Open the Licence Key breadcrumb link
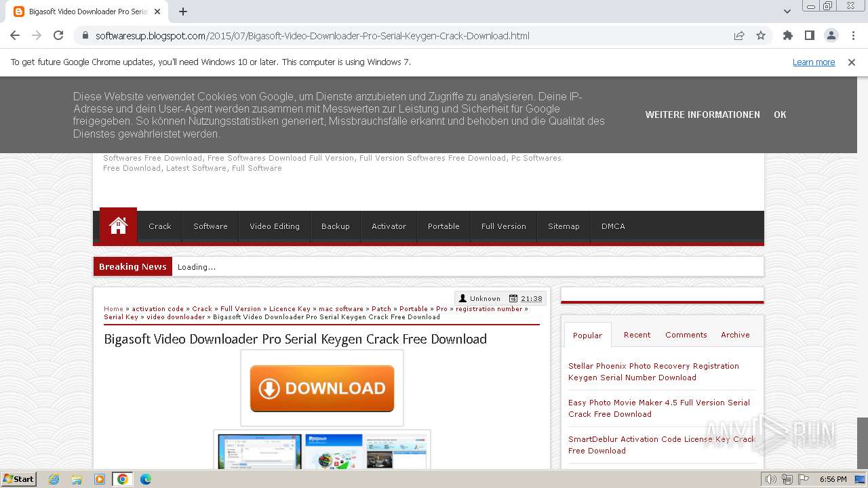This screenshot has width=868, height=488. click(290, 308)
